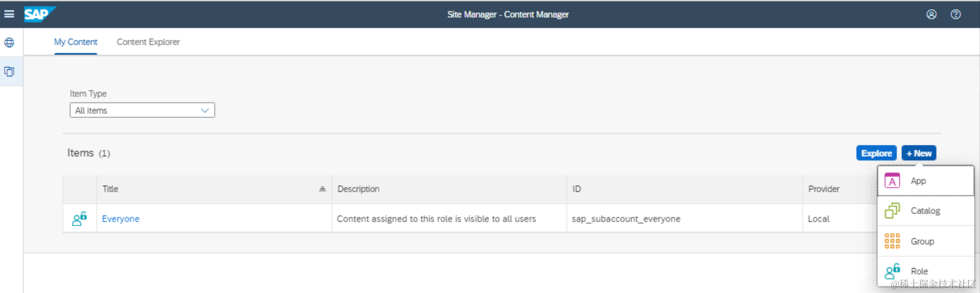Image resolution: width=980 pixels, height=293 pixels.
Task: Select Content Manager icon in sidebar
Action: coord(10,72)
